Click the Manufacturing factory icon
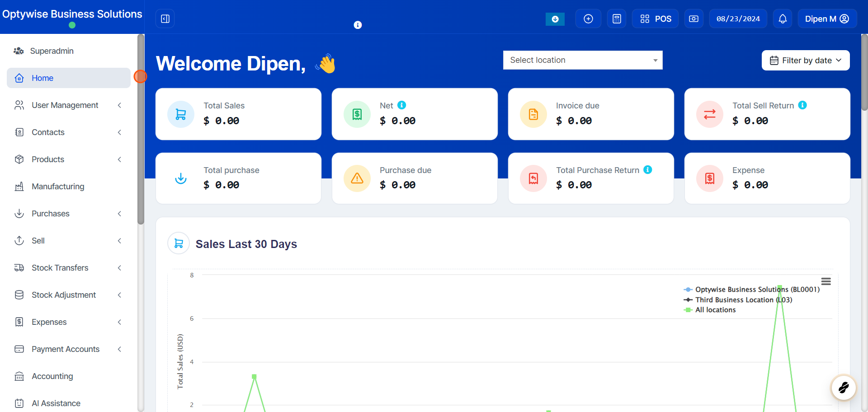868x412 pixels. click(19, 187)
